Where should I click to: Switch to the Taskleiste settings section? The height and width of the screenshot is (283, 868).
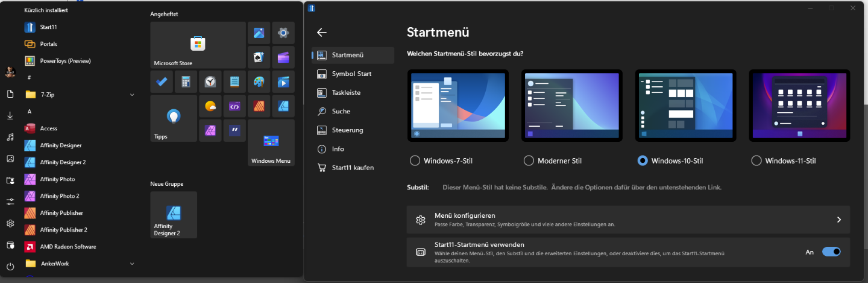[x=345, y=93]
